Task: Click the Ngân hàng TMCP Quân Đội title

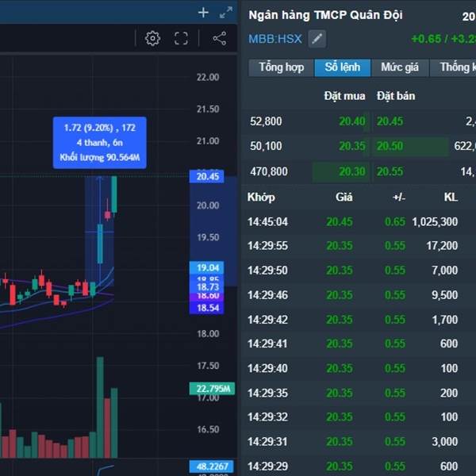Action: coord(325,15)
